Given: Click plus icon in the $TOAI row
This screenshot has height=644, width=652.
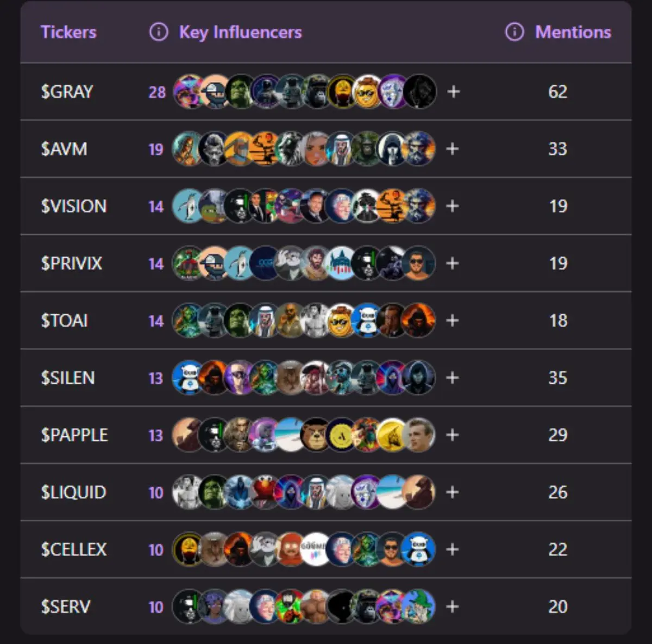Looking at the screenshot, I should point(453,321).
